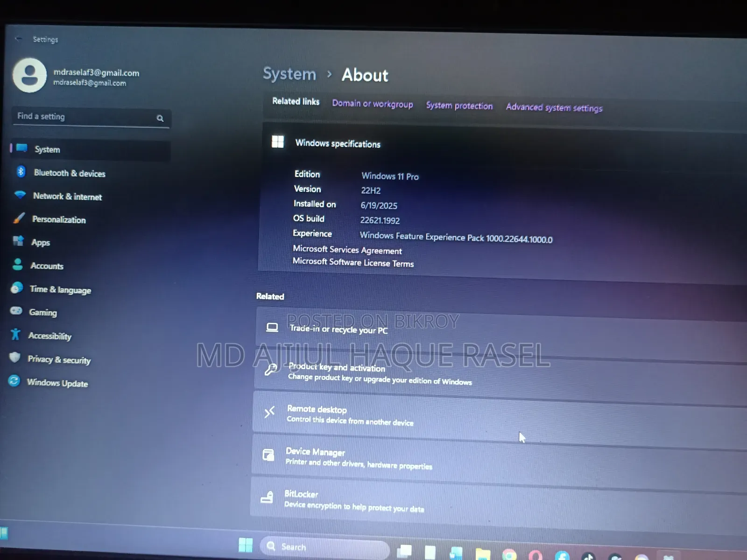
Task: Open Advanced system settings link
Action: (x=554, y=107)
